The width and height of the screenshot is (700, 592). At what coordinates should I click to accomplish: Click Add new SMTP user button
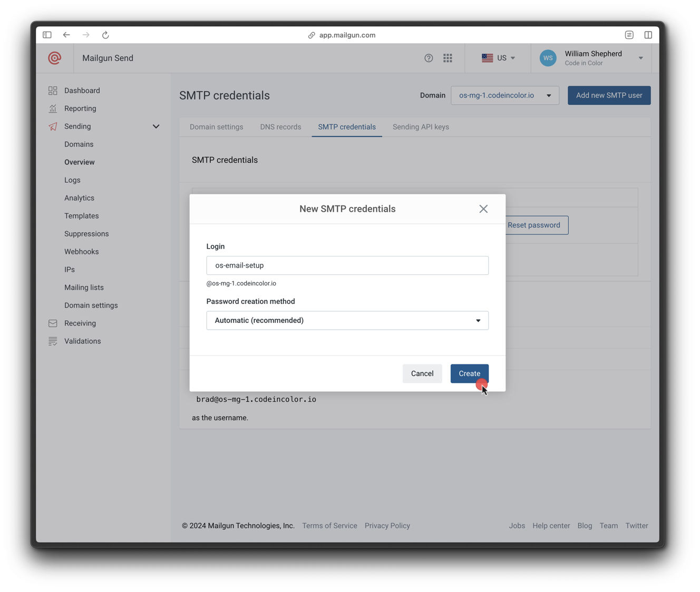point(609,95)
